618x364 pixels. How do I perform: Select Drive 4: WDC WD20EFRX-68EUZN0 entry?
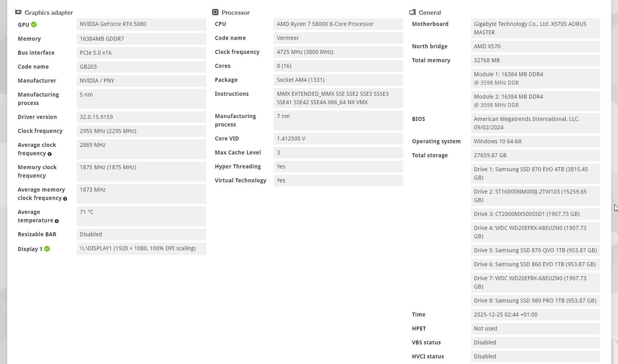tap(535, 232)
